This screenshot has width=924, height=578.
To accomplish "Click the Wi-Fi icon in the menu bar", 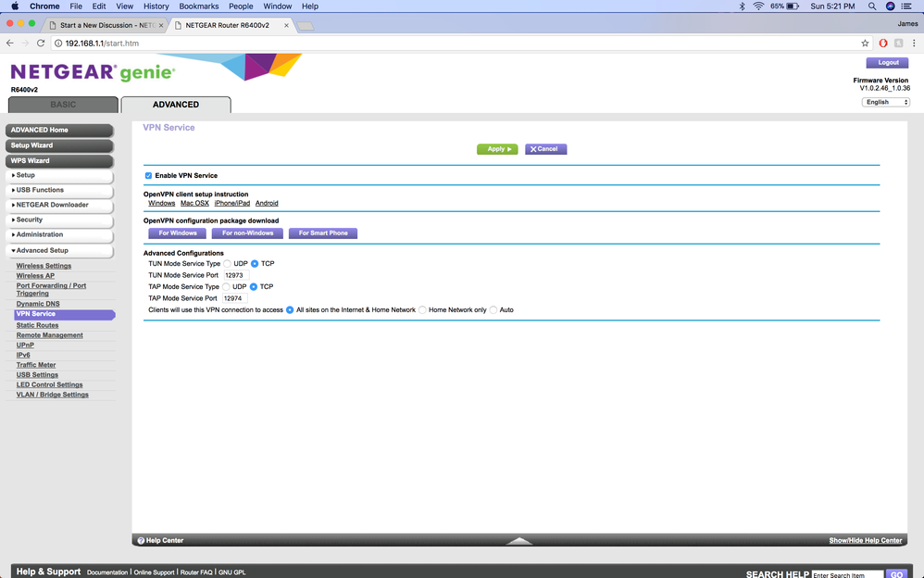I will (758, 6).
